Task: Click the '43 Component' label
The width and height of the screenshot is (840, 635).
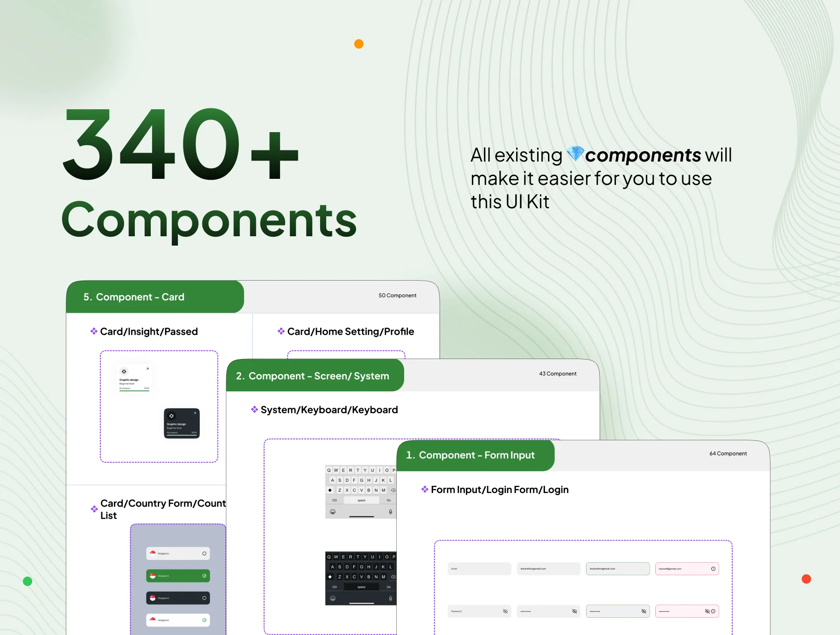Action: pos(558,374)
